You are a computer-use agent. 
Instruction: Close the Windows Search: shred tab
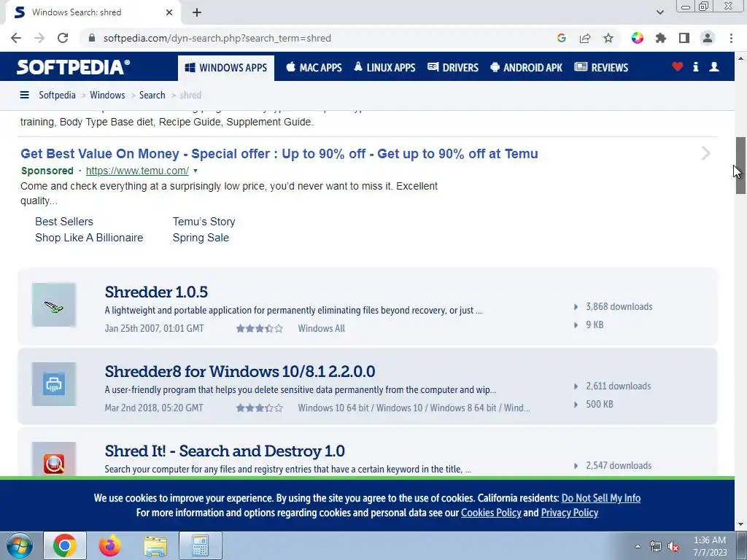(169, 12)
